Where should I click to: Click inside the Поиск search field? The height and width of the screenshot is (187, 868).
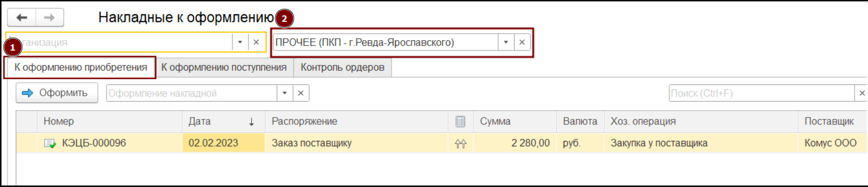click(761, 93)
